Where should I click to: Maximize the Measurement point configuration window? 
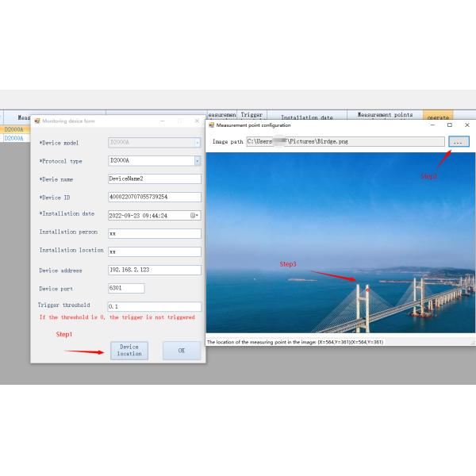tap(449, 125)
